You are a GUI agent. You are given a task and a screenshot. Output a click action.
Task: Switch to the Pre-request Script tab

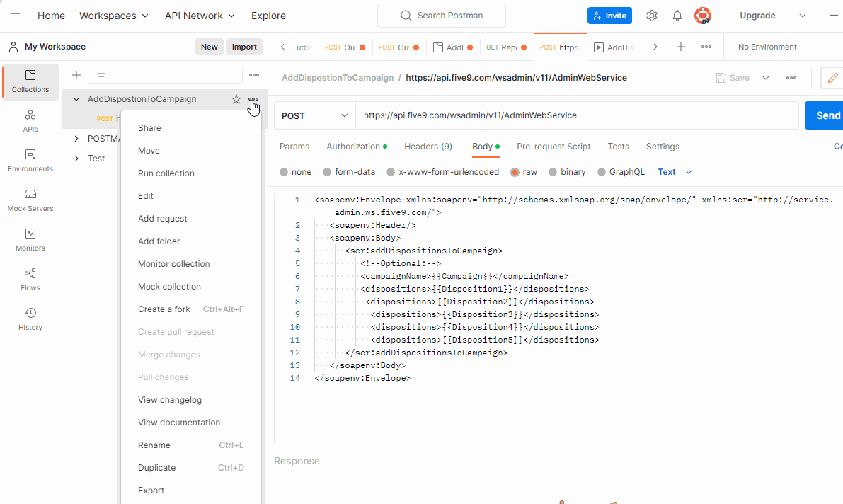(554, 147)
